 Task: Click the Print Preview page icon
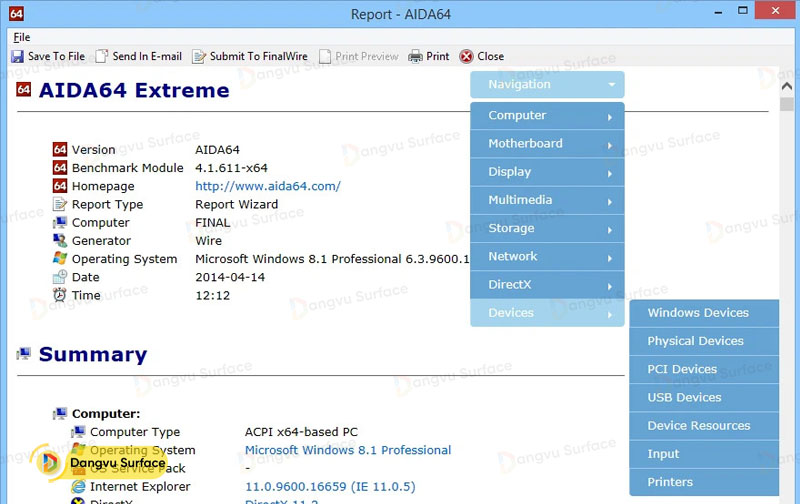pyautogui.click(x=325, y=57)
